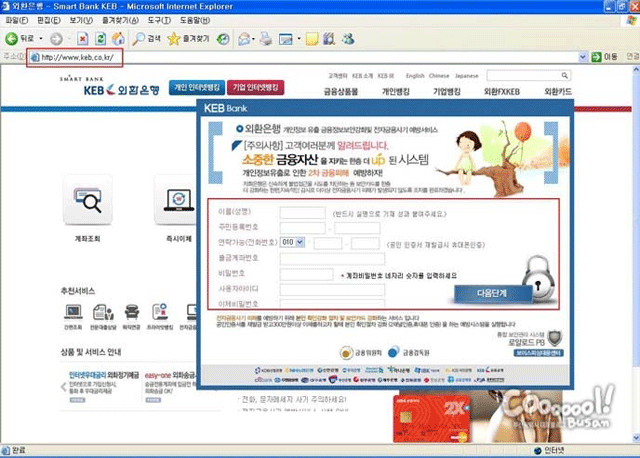
Task: Click the Home icon in toolbar
Action: [118, 39]
